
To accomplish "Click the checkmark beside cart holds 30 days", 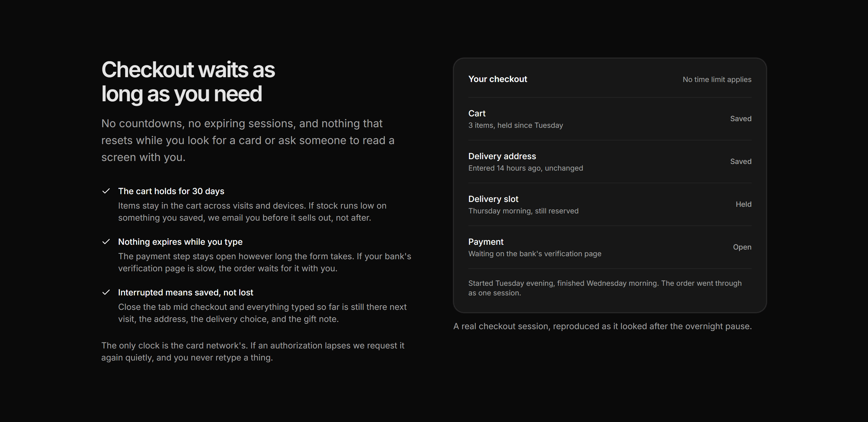I will point(106,191).
